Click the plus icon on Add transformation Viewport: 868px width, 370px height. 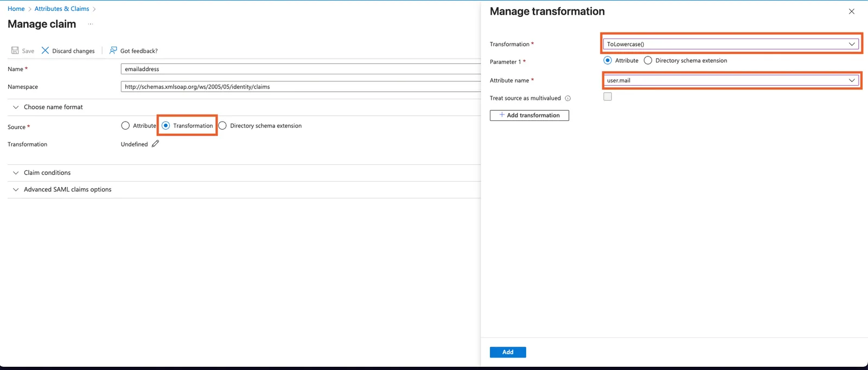tap(502, 115)
